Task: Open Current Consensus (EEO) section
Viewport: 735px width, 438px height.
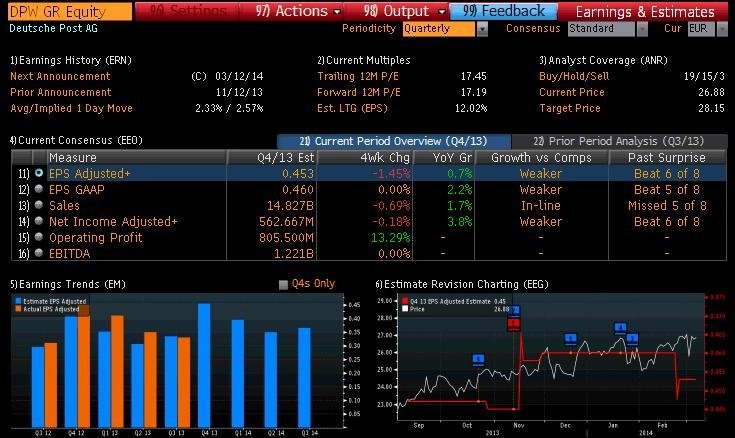Action: pyautogui.click(x=76, y=140)
